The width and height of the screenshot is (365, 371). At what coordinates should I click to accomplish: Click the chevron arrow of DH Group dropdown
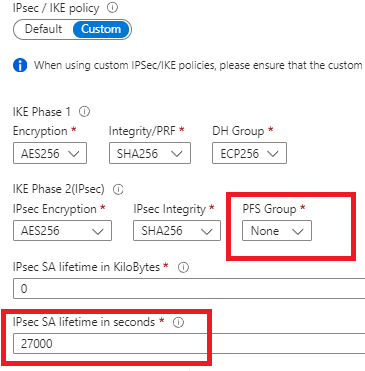273,154
